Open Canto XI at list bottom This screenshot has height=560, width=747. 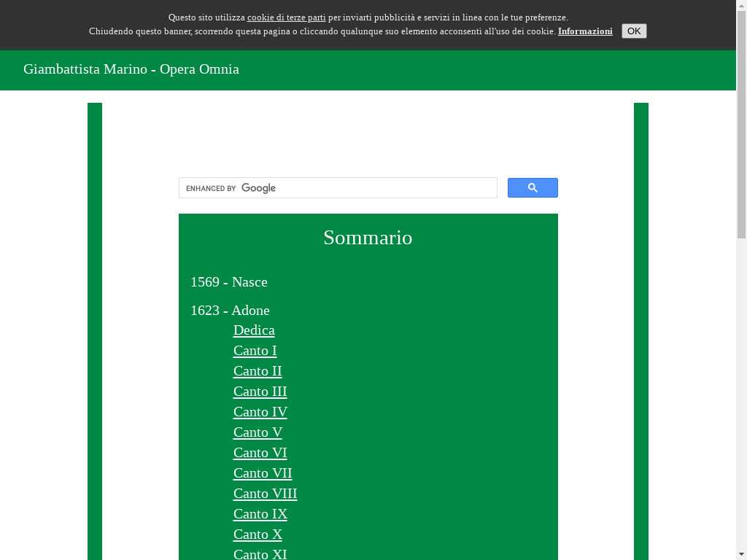coord(260,554)
